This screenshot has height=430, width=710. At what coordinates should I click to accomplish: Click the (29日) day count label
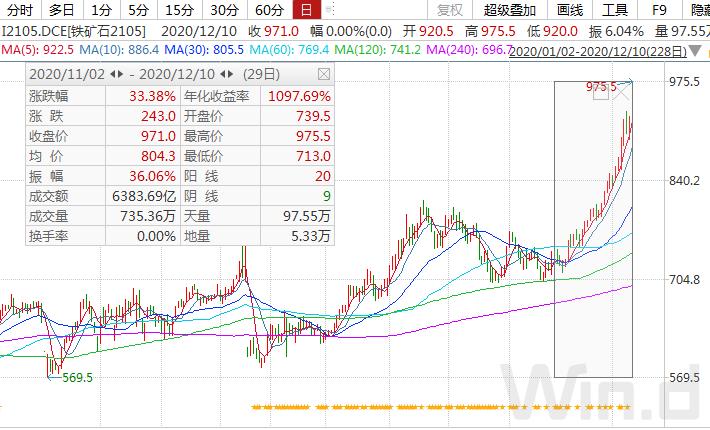(x=261, y=74)
